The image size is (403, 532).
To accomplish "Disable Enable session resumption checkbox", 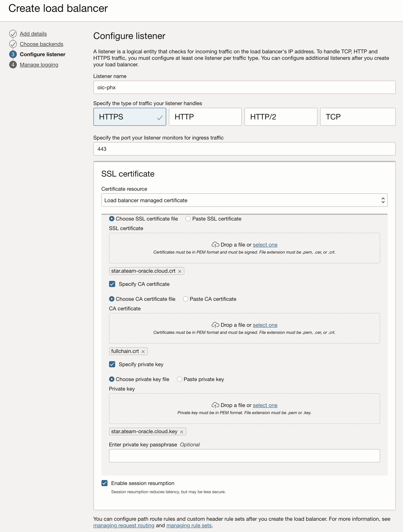I will 104,483.
